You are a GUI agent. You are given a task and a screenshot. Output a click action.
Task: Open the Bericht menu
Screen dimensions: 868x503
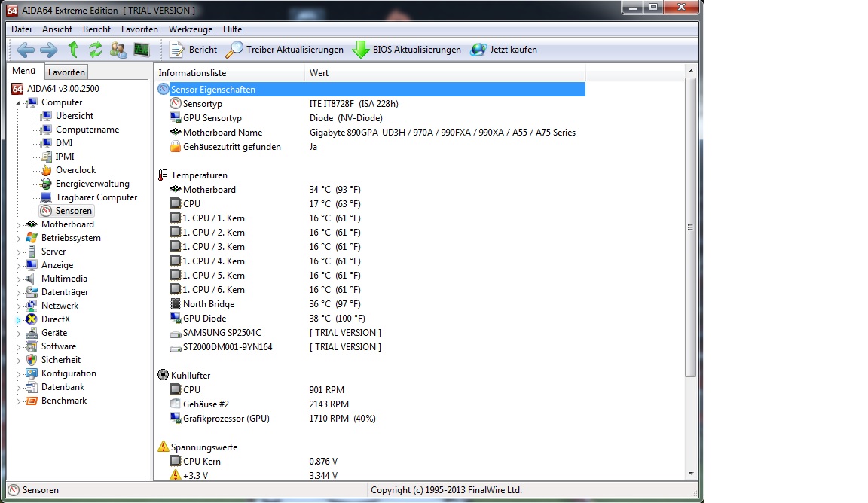pyautogui.click(x=97, y=29)
